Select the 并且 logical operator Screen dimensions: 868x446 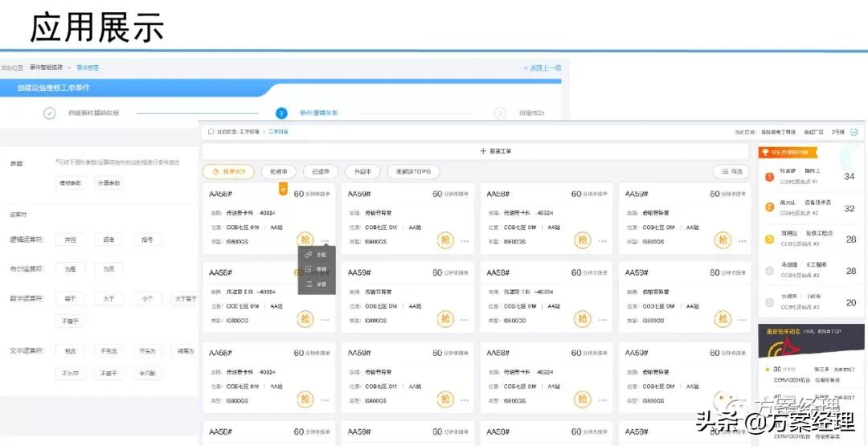[x=69, y=239]
